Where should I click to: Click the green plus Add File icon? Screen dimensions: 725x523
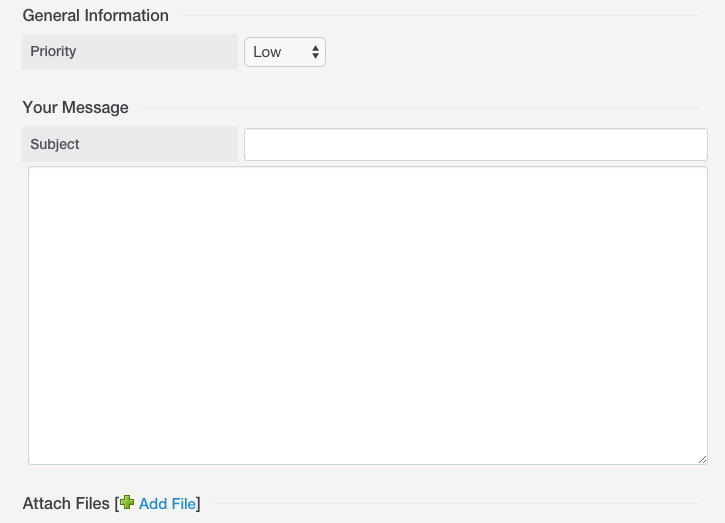click(x=127, y=503)
